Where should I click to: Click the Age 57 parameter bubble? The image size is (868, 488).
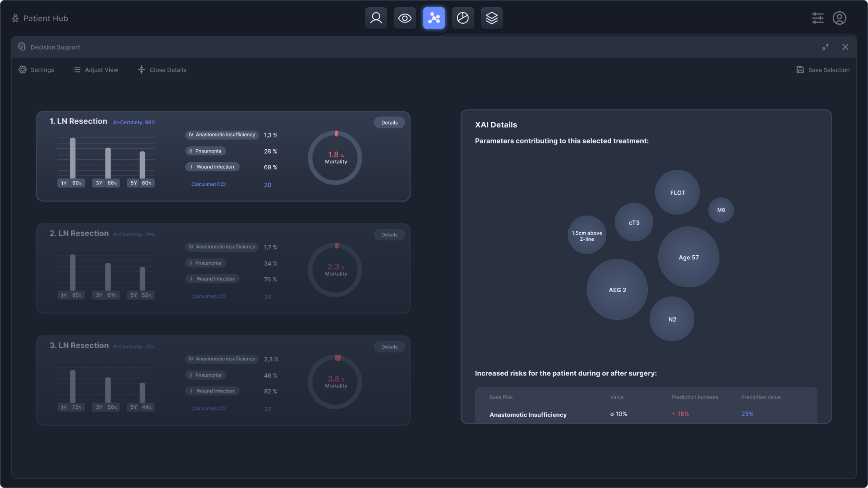pyautogui.click(x=688, y=257)
